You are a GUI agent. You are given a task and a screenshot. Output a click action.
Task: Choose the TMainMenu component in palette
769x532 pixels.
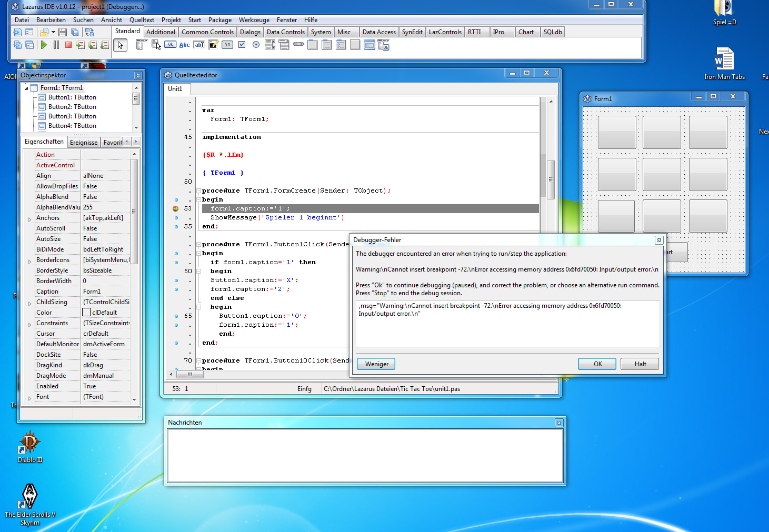tap(141, 45)
